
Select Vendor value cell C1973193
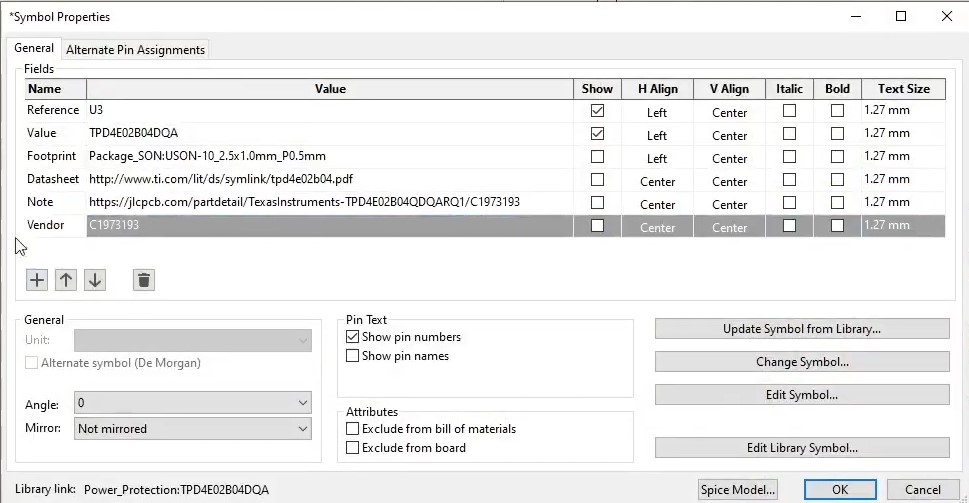click(330, 226)
